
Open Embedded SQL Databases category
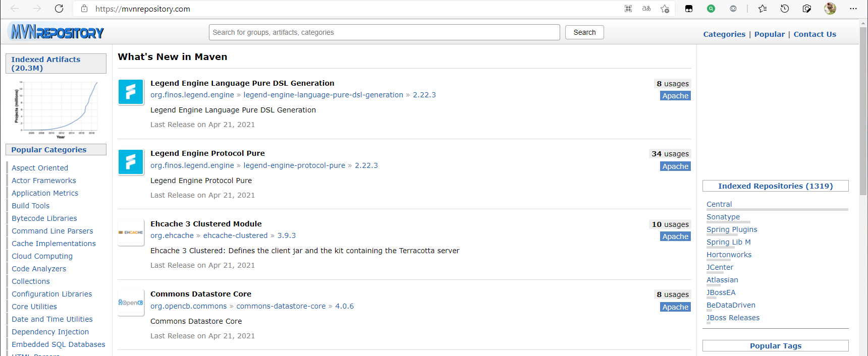click(x=59, y=344)
